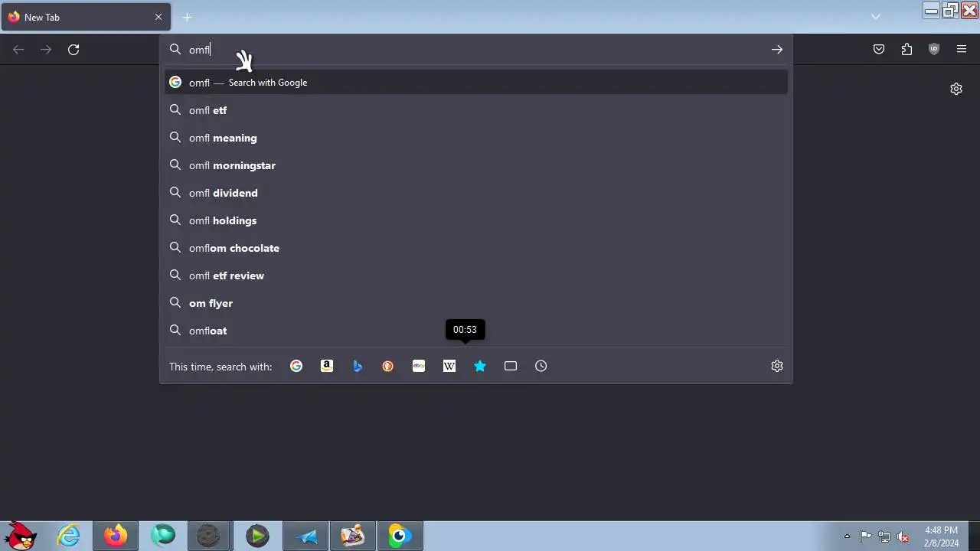Select suggestion 'om flyer'
The width and height of the screenshot is (980, 551).
pos(476,303)
